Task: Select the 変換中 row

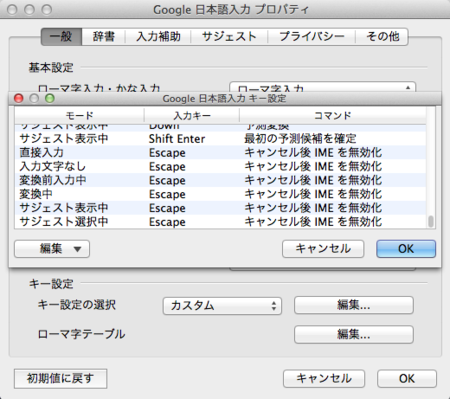Action: 220,194
